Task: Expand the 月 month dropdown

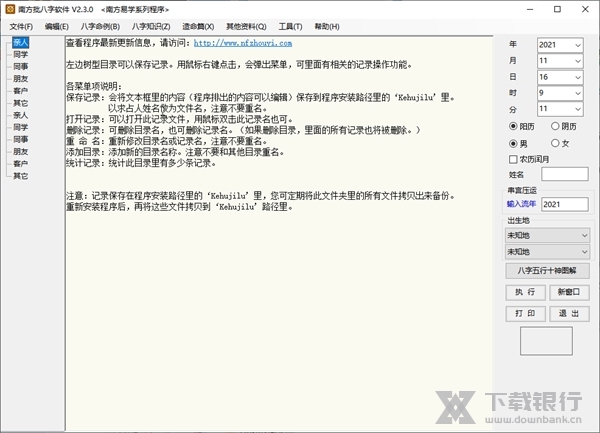Action: click(577, 61)
